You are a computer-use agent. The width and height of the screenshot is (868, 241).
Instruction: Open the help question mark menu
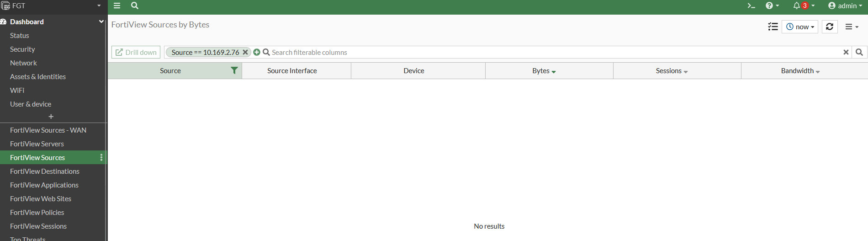tap(772, 6)
